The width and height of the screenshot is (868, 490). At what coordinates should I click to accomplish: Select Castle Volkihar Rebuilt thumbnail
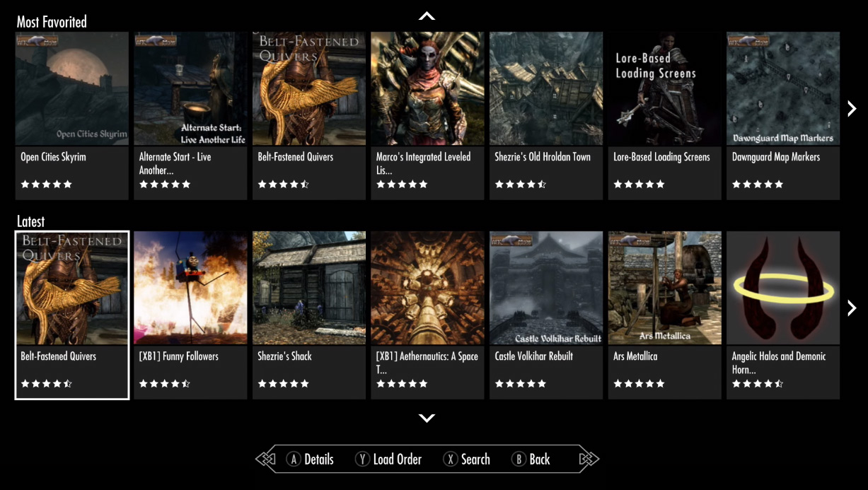546,288
